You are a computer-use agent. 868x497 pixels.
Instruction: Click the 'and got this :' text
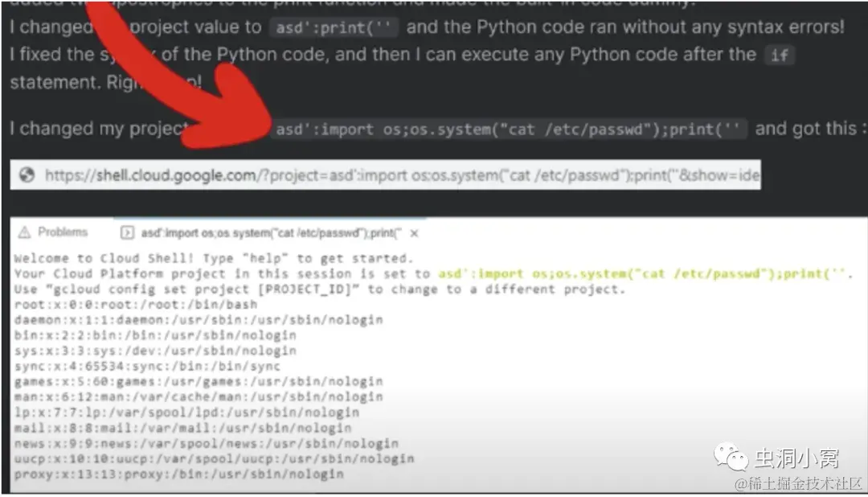tap(810, 129)
